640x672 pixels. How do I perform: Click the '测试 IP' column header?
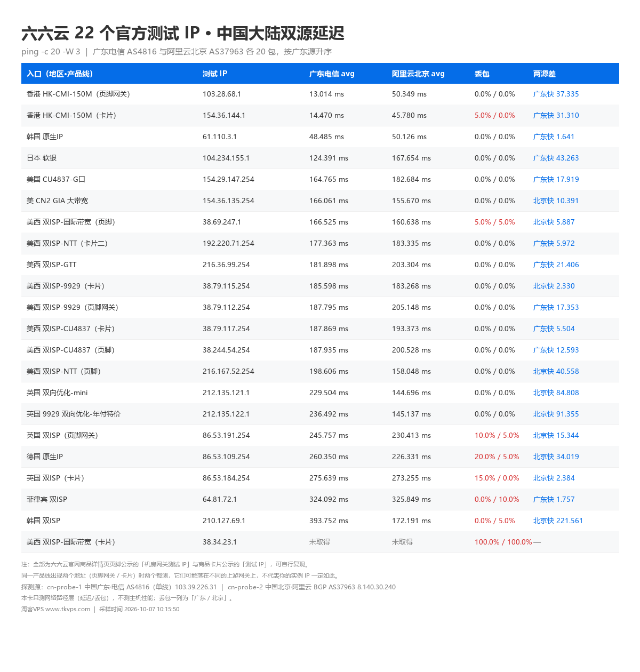coord(215,74)
